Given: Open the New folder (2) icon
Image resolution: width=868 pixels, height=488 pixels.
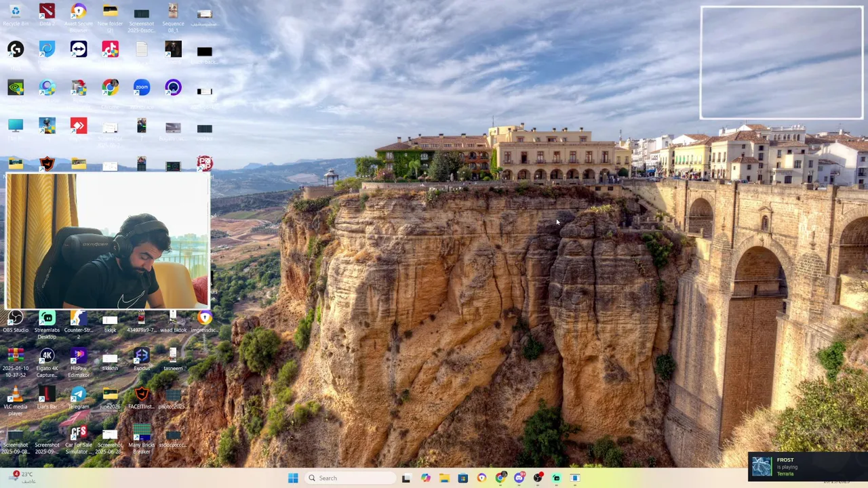Looking at the screenshot, I should tap(110, 18).
